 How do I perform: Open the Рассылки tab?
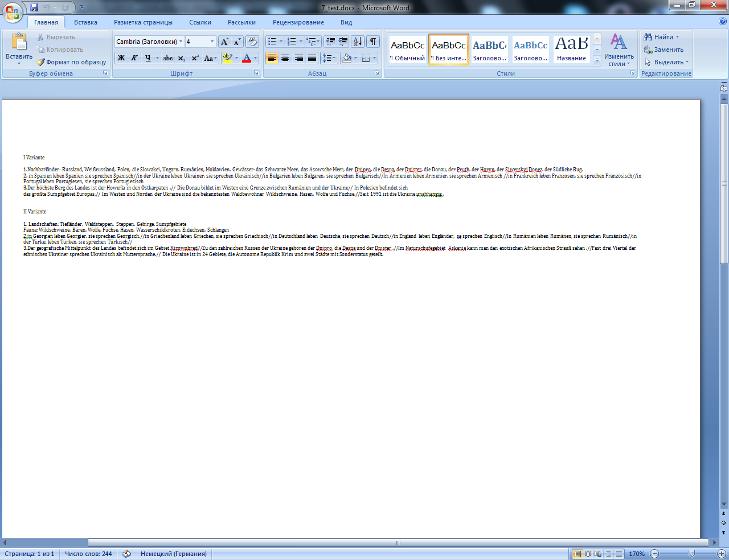pyautogui.click(x=241, y=22)
